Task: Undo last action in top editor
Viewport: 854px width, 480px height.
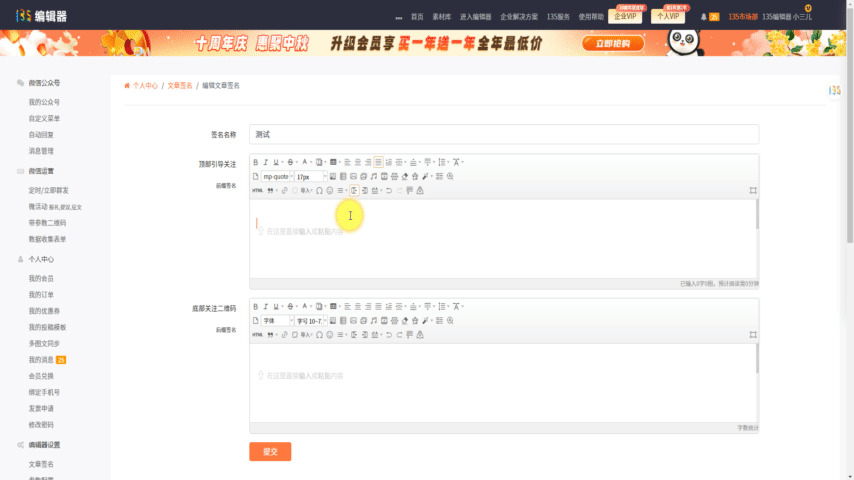Action: point(389,191)
